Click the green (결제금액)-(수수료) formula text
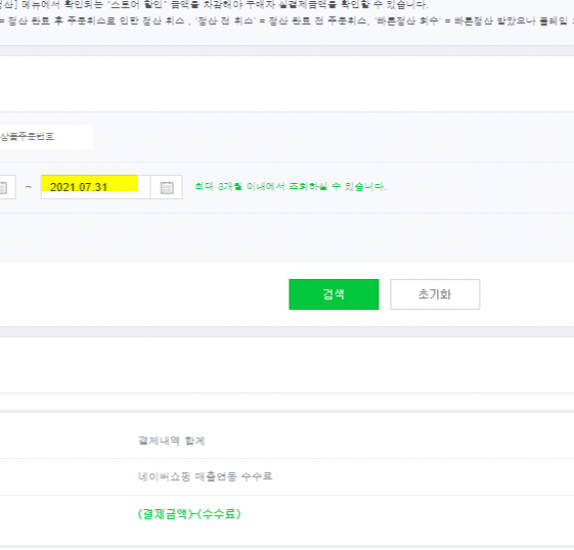The width and height of the screenshot is (574, 550). (189, 514)
